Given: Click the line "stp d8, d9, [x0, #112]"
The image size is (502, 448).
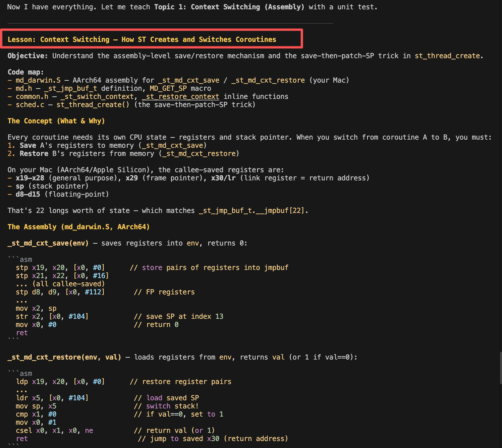Looking at the screenshot, I should tap(60, 292).
